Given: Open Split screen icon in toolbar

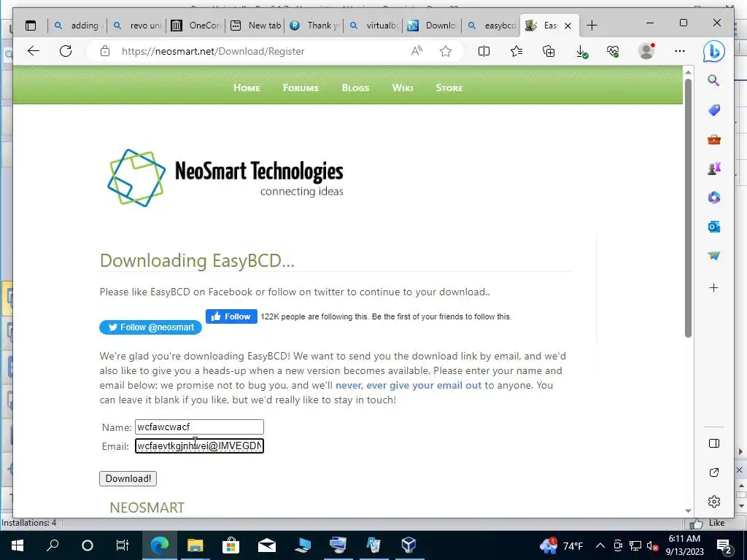Looking at the screenshot, I should tap(484, 51).
